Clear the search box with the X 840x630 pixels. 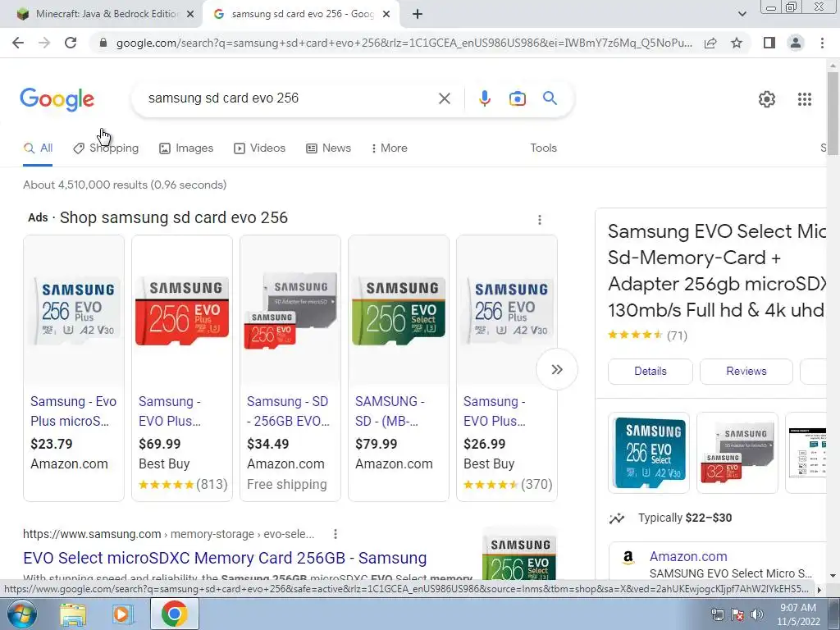tap(444, 98)
